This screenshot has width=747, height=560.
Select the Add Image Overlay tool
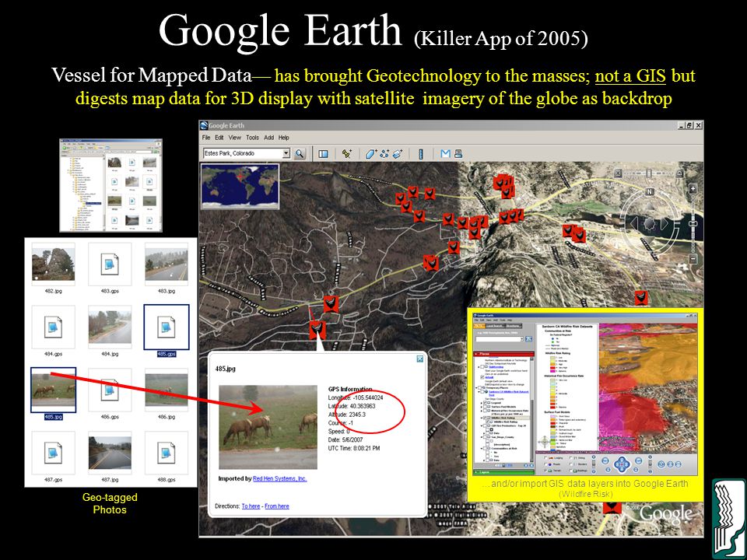(x=398, y=153)
